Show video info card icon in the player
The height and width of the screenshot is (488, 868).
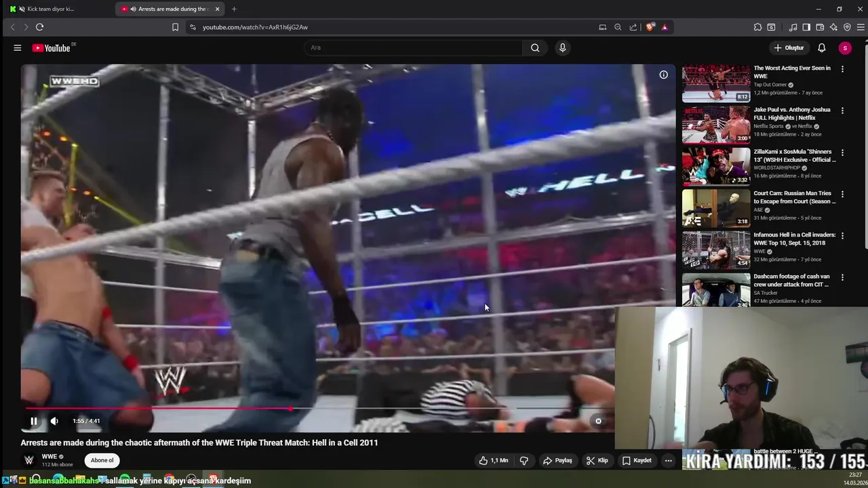pos(663,75)
